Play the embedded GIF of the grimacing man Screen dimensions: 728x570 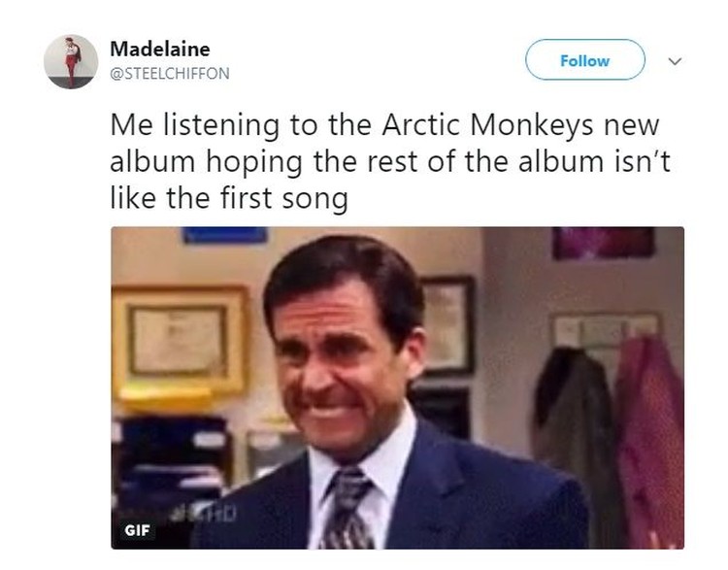pos(397,387)
